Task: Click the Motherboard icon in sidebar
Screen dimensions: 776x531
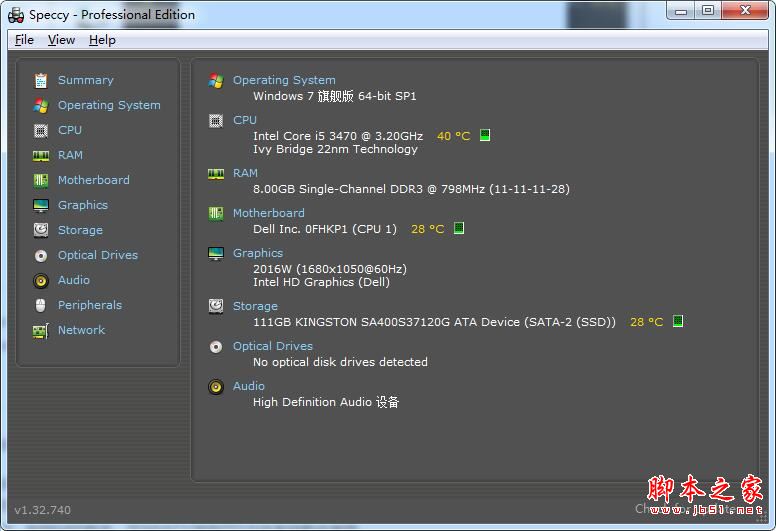Action: [x=41, y=181]
